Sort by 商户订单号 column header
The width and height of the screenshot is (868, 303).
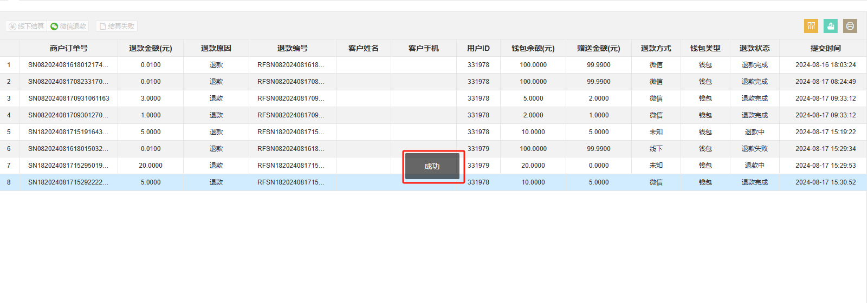tap(69, 48)
